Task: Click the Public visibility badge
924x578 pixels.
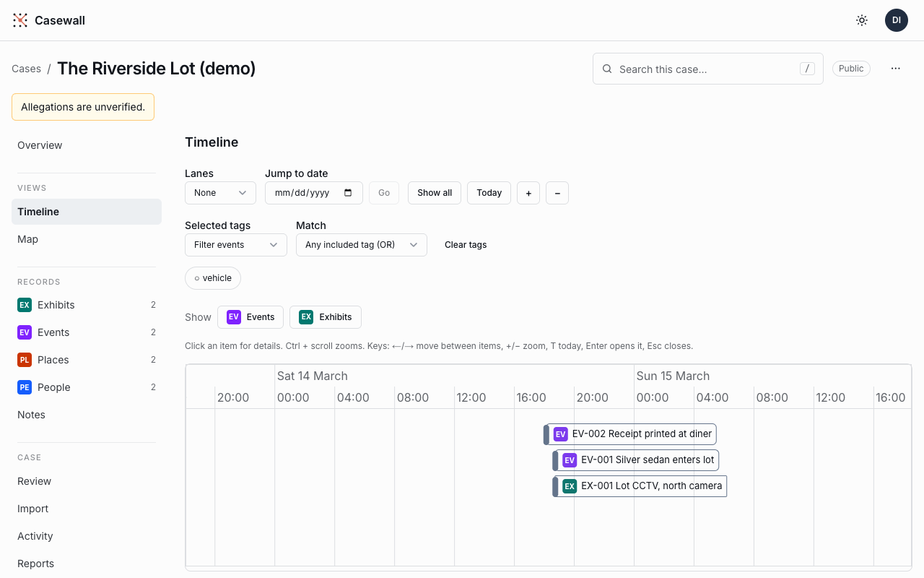Action: coord(851,69)
